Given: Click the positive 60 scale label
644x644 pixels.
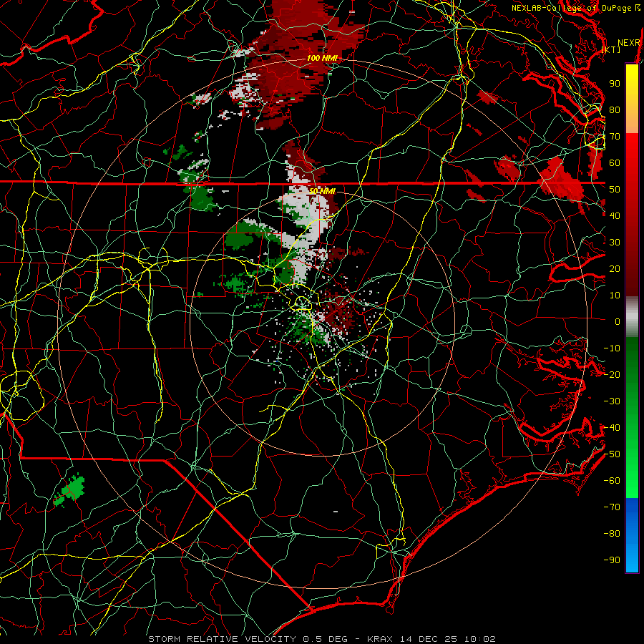Looking at the screenshot, I should pyautogui.click(x=615, y=162).
